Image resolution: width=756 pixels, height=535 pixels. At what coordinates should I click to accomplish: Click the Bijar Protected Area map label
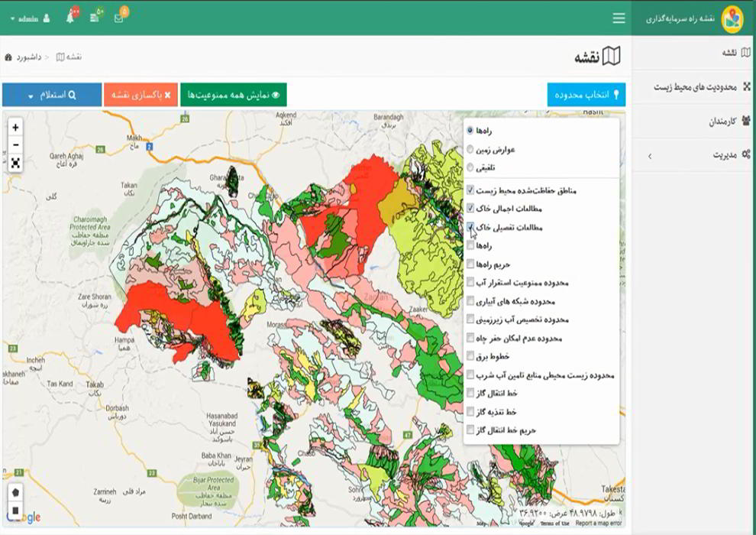214,491
